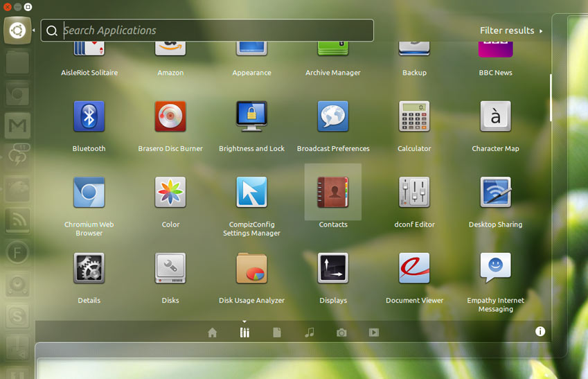Click the magnifier search icon
The height and width of the screenshot is (379, 588).
(52, 30)
